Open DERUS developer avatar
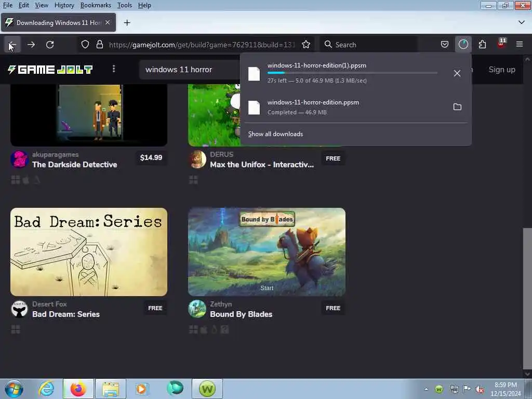 pyautogui.click(x=197, y=159)
